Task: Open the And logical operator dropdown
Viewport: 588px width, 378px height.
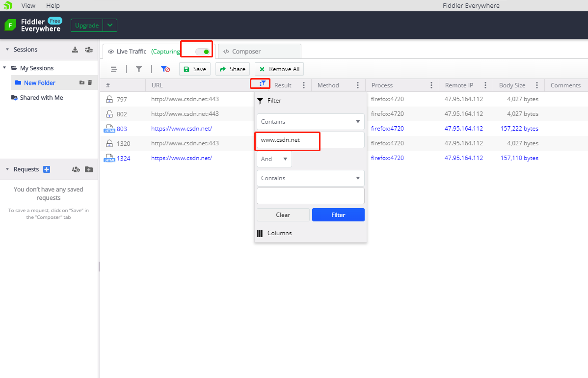Action: pos(274,159)
